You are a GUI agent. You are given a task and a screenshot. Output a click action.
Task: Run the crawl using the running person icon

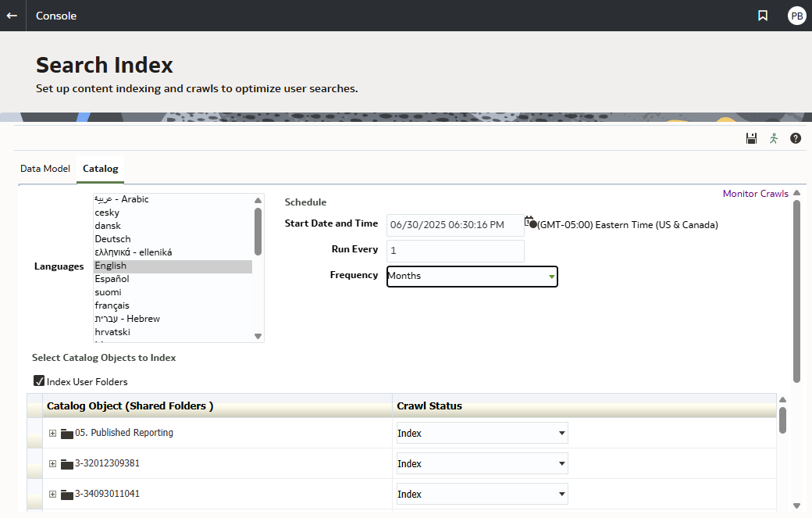click(x=773, y=138)
